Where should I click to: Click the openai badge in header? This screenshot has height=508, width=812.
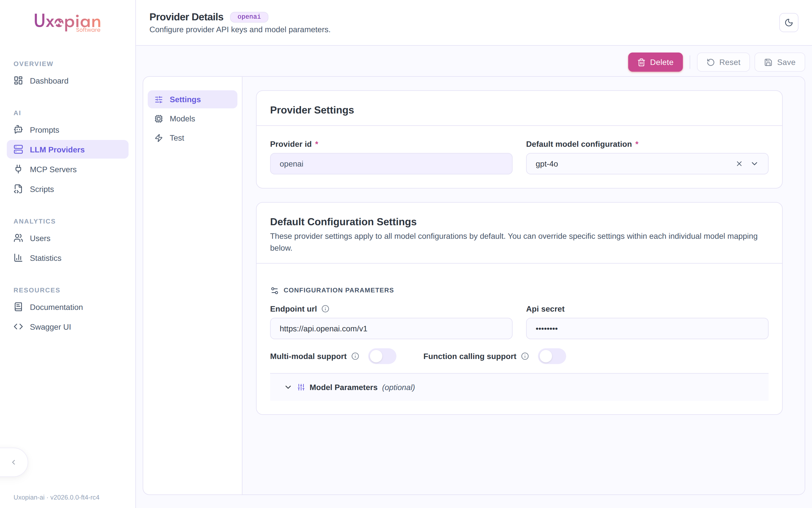(x=249, y=17)
